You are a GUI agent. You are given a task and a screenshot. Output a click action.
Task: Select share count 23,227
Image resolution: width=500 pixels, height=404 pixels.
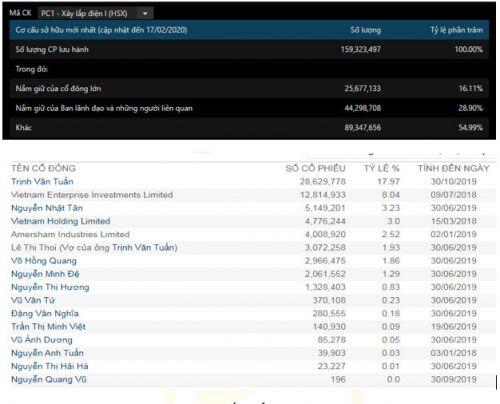[x=331, y=366]
